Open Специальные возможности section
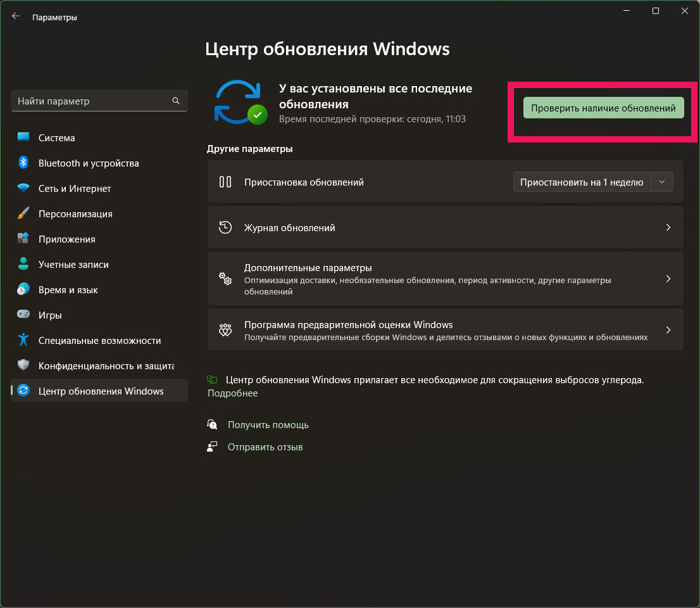700x608 pixels. [x=99, y=340]
